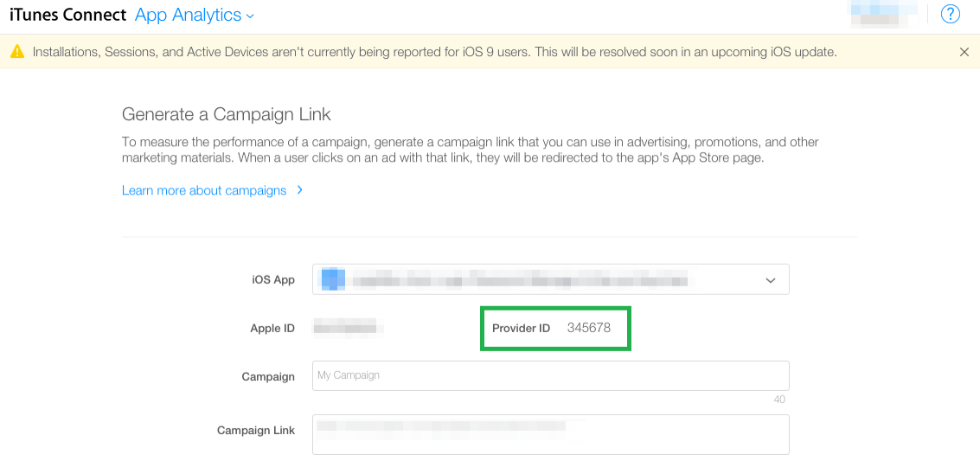
Task: Click the character counter showing 40
Action: 779,400
